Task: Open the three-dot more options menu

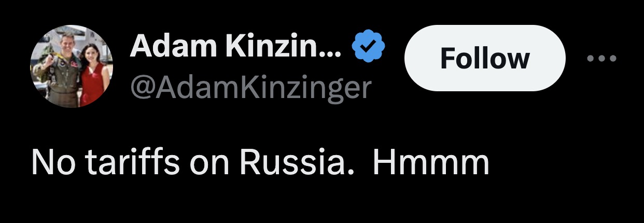Action: pyautogui.click(x=601, y=59)
